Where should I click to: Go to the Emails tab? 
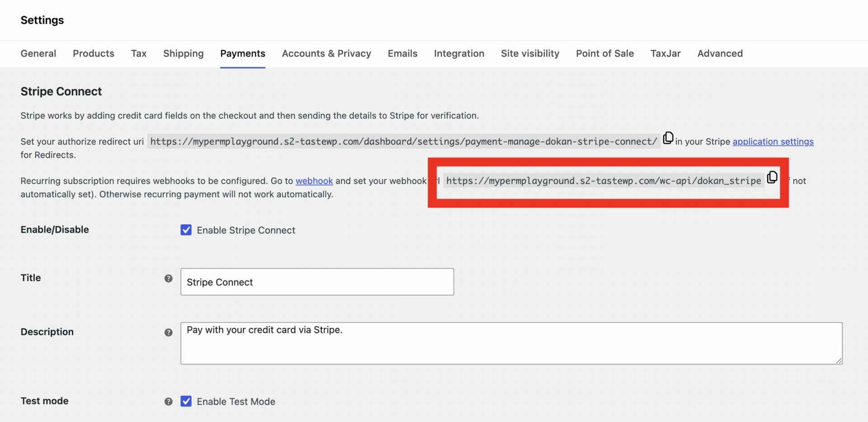[402, 53]
